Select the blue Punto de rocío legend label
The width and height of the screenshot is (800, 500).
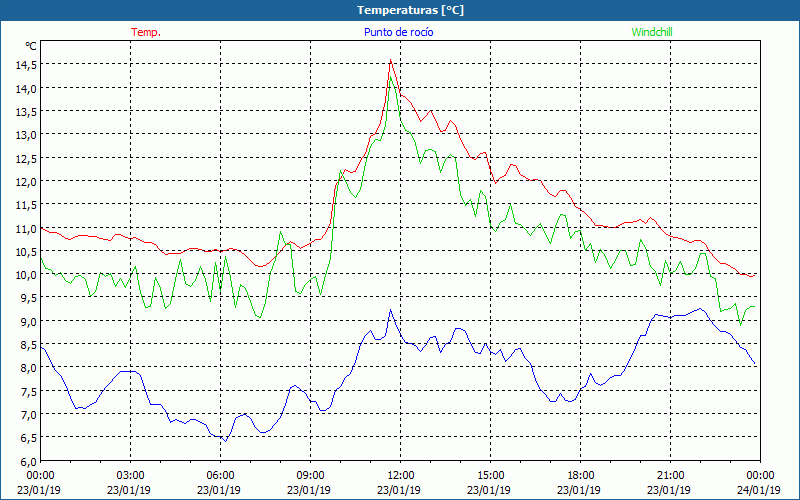click(x=398, y=32)
